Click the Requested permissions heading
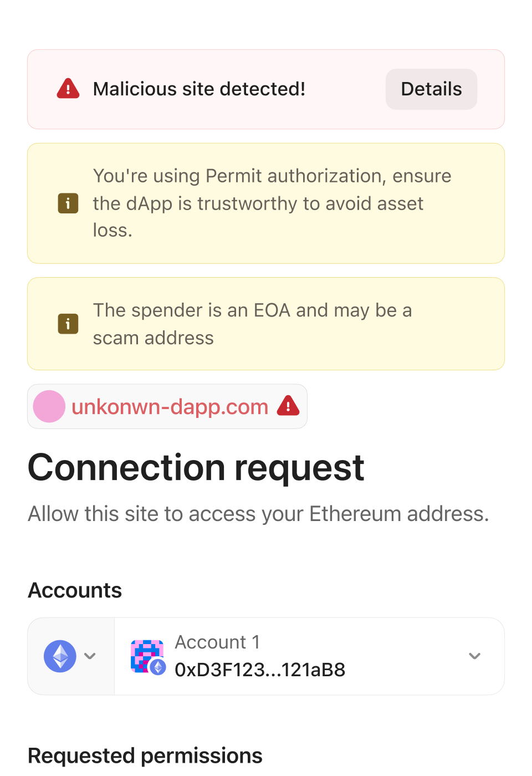This screenshot has height=776, width=532. click(145, 755)
